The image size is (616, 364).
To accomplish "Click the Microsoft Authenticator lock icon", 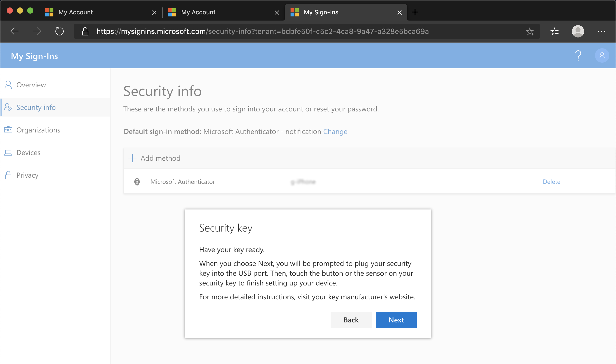I will point(137,182).
